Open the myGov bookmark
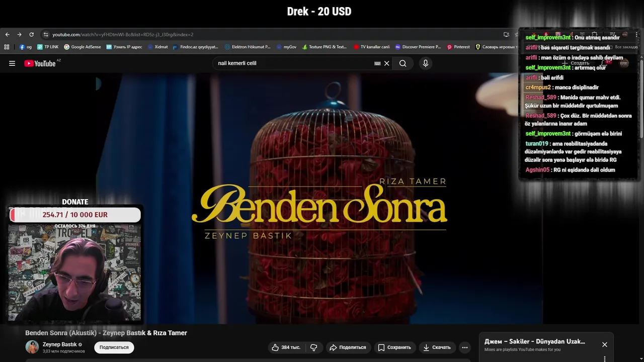 286,47
